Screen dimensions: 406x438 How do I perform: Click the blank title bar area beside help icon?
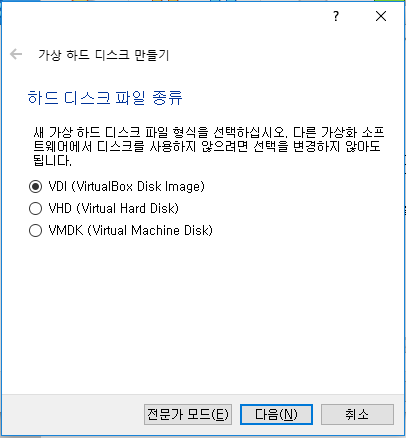pos(167,16)
